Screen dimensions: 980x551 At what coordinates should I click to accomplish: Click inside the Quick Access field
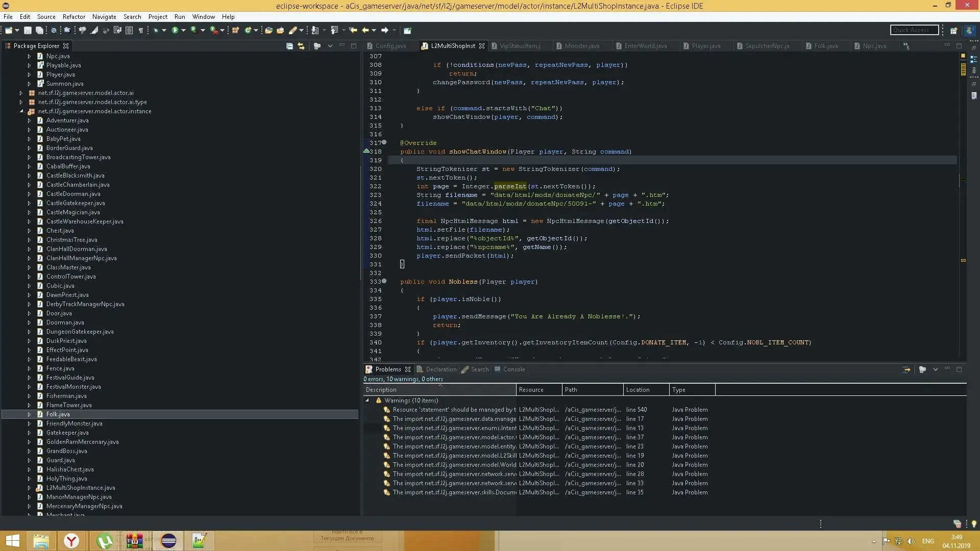pos(914,30)
